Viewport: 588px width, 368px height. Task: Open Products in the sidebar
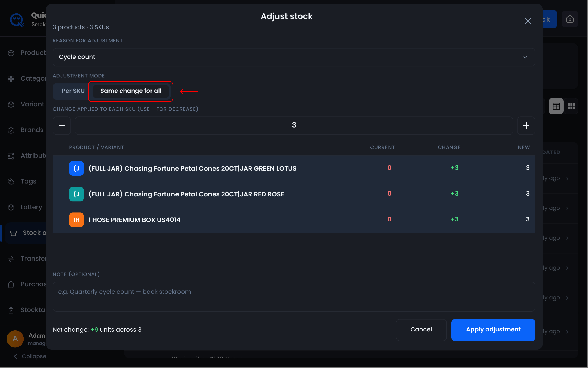click(x=33, y=53)
